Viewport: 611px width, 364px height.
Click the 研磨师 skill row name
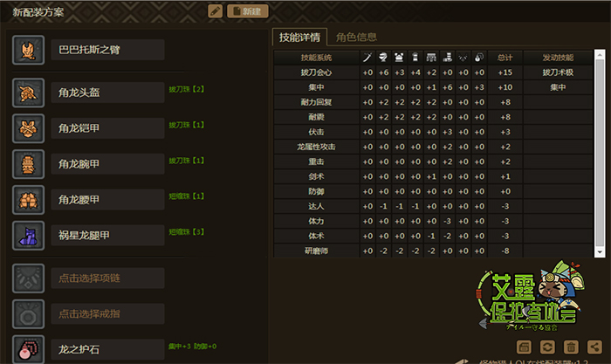316,251
